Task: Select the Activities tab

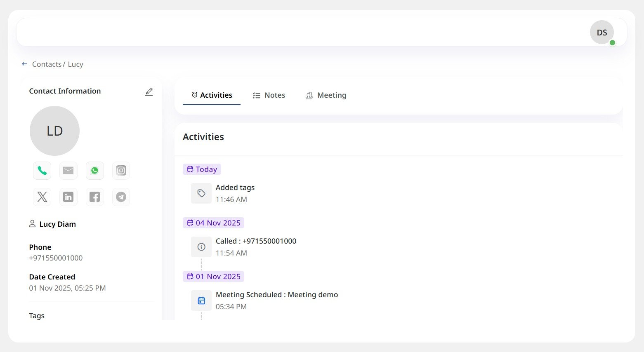Action: click(212, 95)
